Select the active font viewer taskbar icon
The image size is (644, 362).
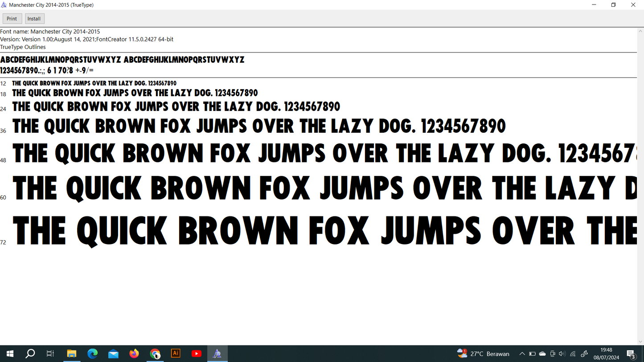click(x=217, y=354)
